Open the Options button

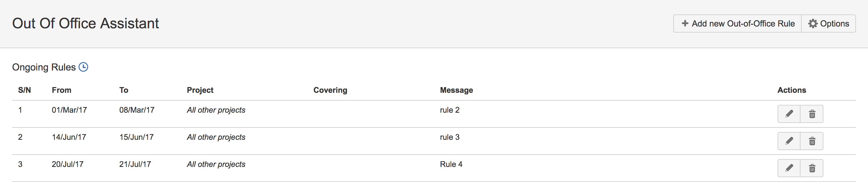828,24
